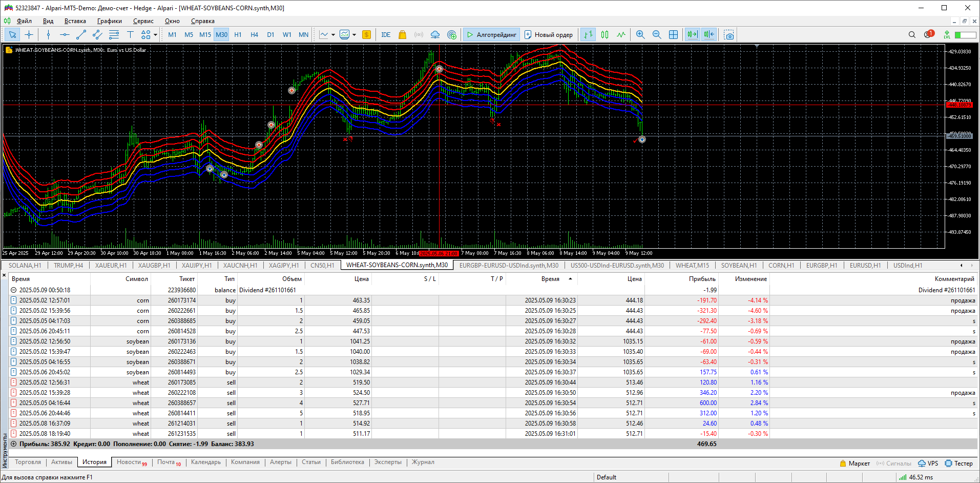The image size is (980, 483).
Task: Sort history by Прибыль column header
Action: [x=702, y=279]
